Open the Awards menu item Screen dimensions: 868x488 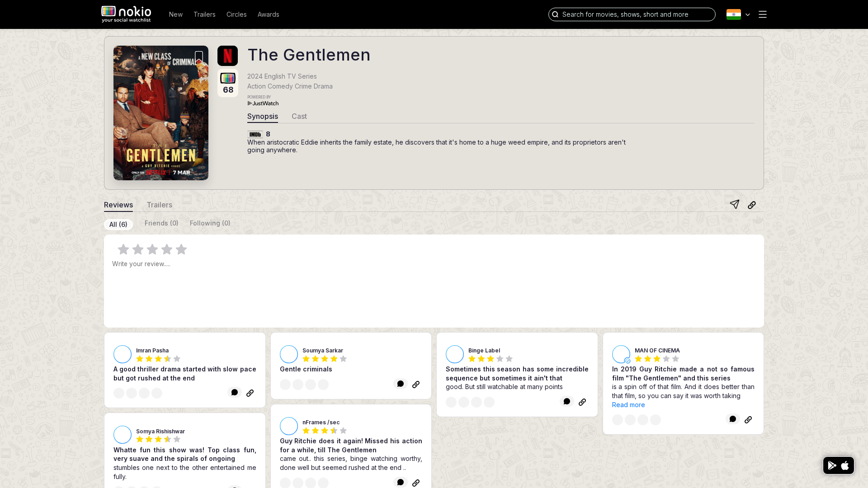point(269,14)
